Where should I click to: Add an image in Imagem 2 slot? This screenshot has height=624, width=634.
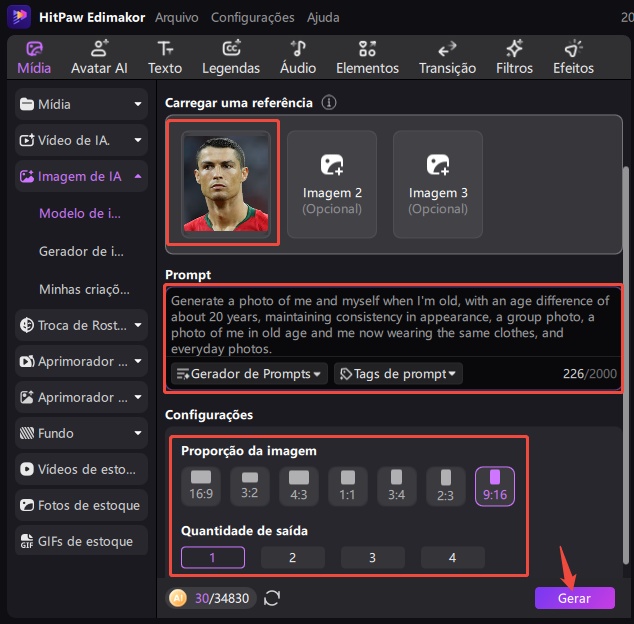click(x=332, y=184)
